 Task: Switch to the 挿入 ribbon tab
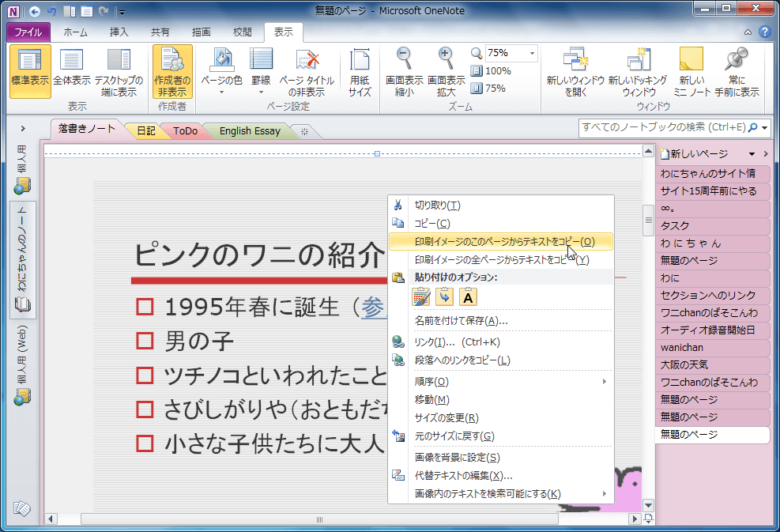pos(119,32)
